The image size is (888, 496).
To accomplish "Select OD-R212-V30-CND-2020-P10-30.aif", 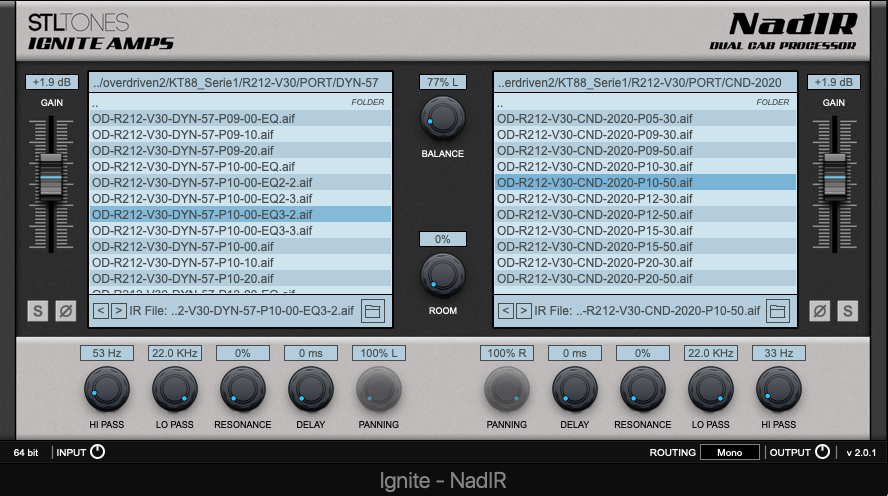I will coord(645,166).
